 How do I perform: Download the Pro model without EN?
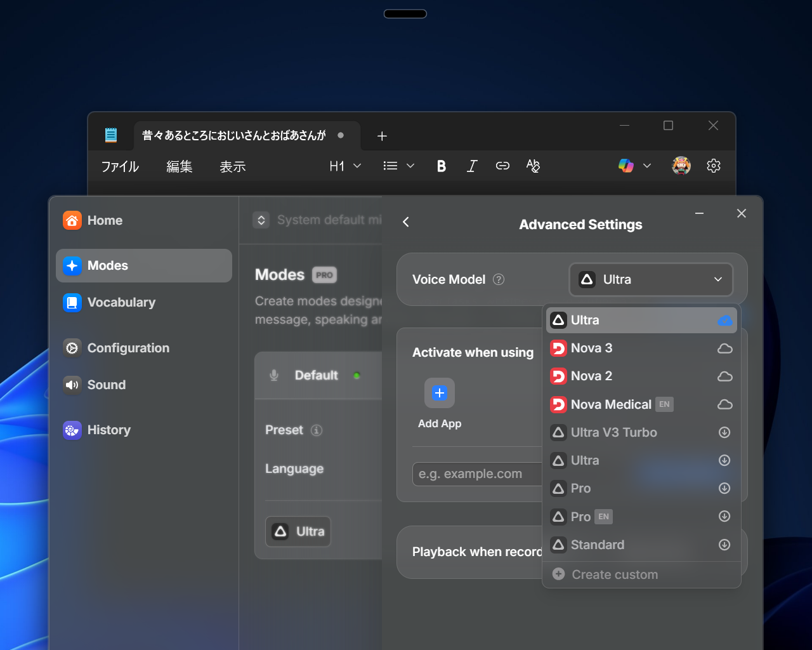724,488
